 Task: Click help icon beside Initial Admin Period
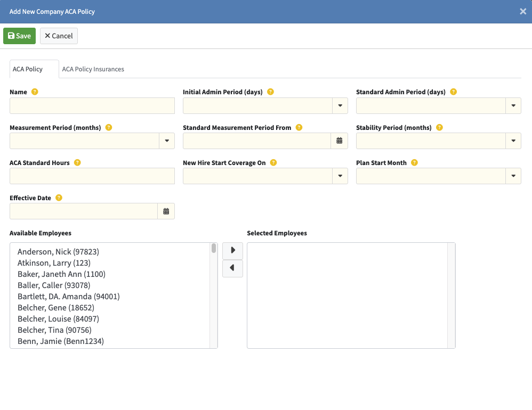[x=270, y=92]
